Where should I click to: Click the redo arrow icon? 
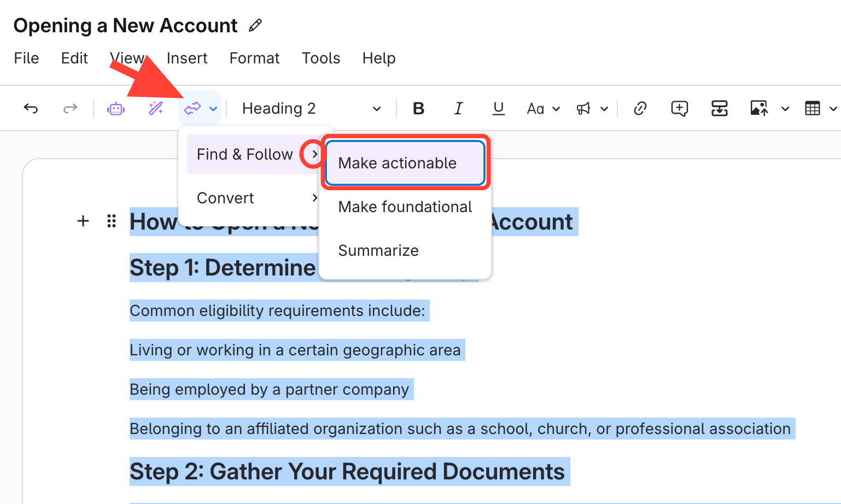(70, 109)
